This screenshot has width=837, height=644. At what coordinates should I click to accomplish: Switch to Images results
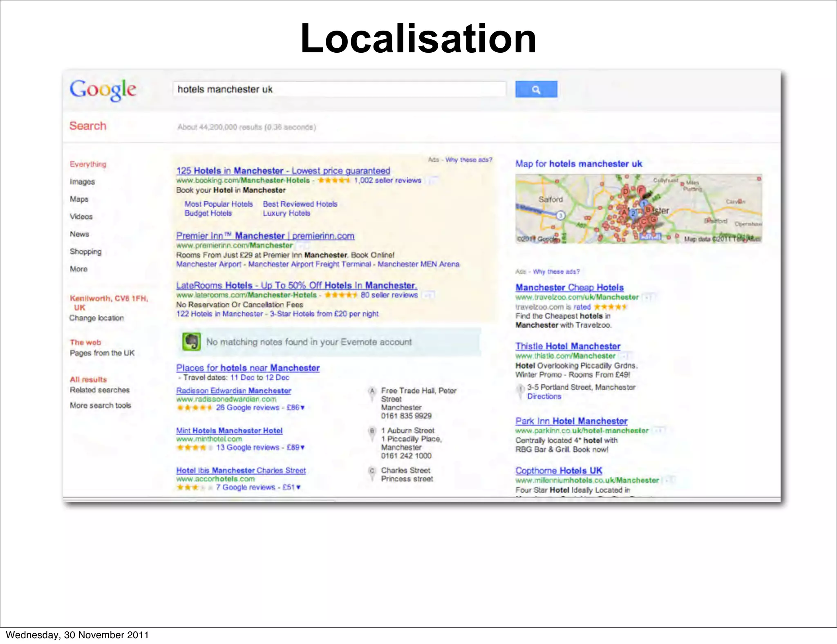[82, 181]
